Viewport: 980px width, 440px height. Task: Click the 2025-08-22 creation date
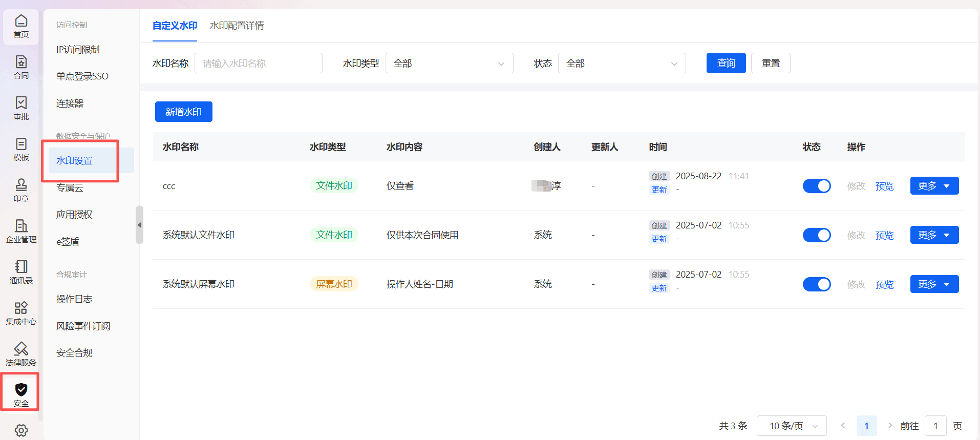point(698,176)
